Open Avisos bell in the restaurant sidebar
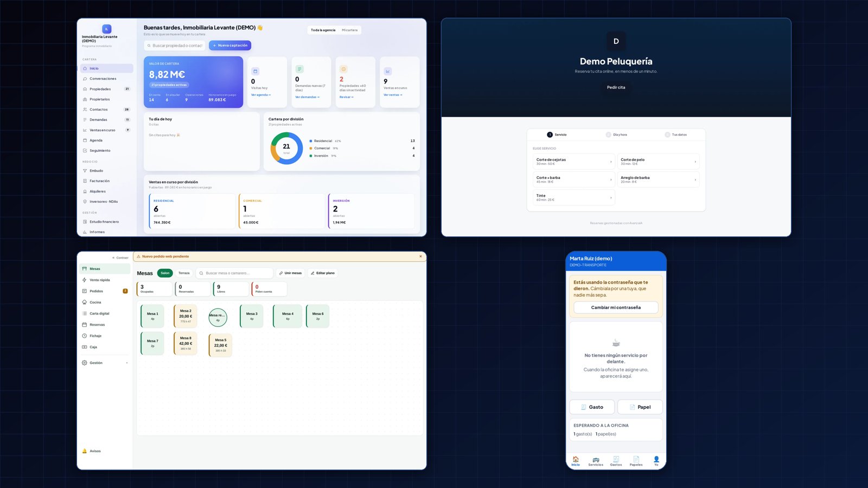This screenshot has width=868, height=488. click(105, 451)
